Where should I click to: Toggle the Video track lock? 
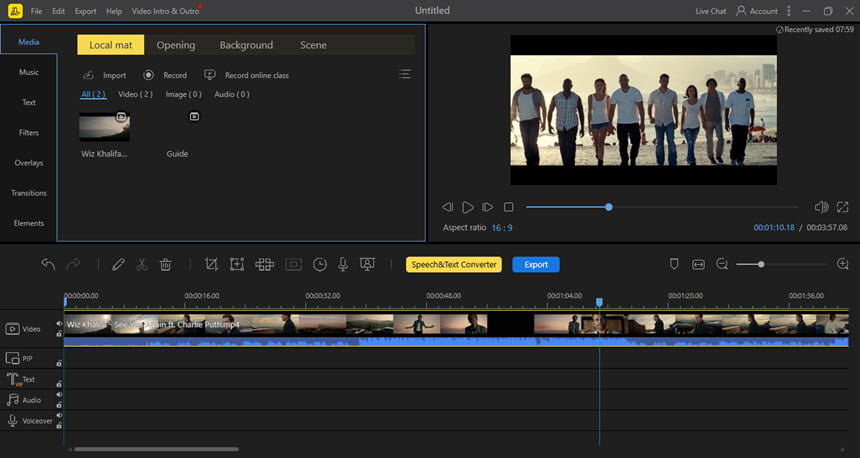(x=59, y=333)
